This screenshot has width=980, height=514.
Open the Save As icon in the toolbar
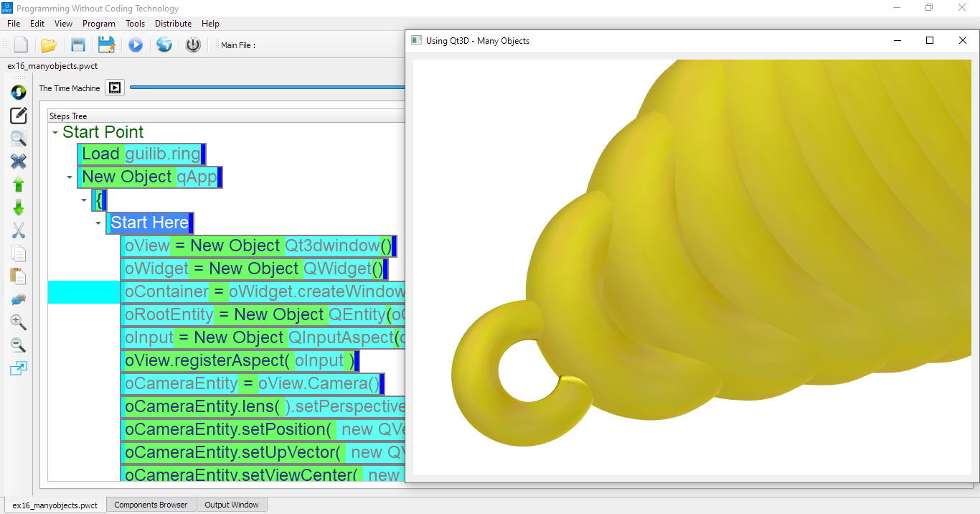pyautogui.click(x=107, y=45)
